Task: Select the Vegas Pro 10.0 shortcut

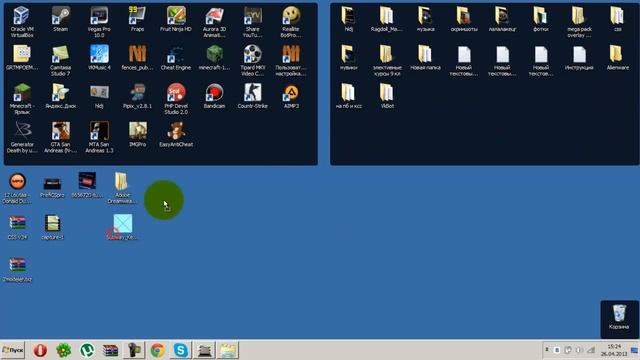Action: 99,16
